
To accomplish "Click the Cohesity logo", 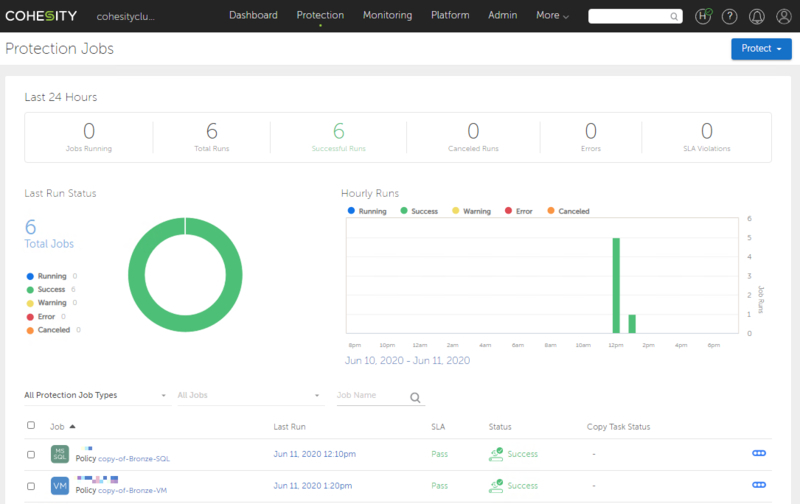I will (41, 16).
